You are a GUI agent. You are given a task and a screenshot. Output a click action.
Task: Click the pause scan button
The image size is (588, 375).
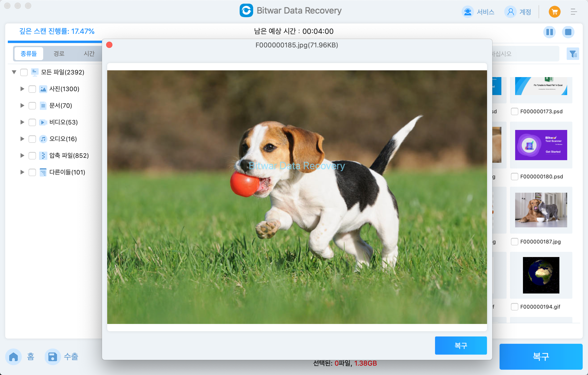click(x=549, y=32)
